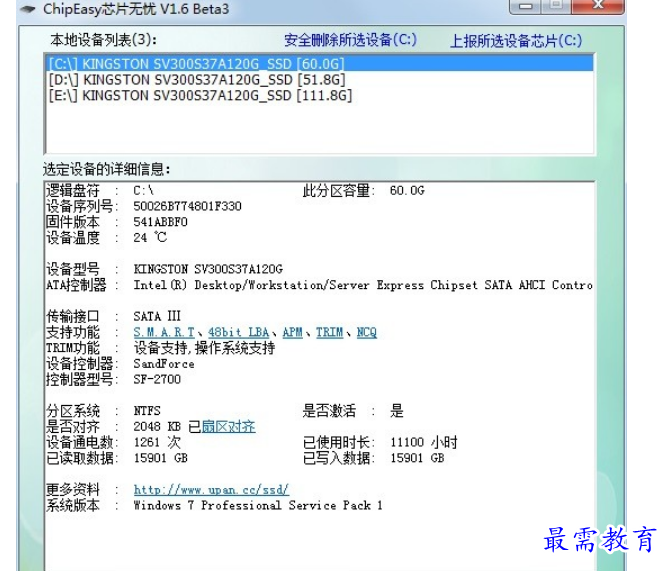Click 安全删除所选设备(C:) link
The image size is (665, 571).
(350, 40)
